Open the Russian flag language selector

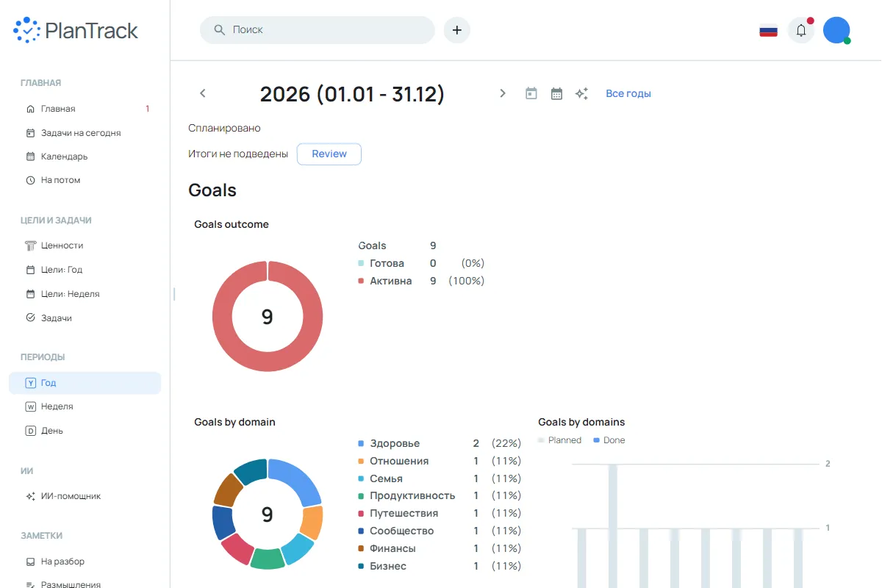[x=769, y=31]
